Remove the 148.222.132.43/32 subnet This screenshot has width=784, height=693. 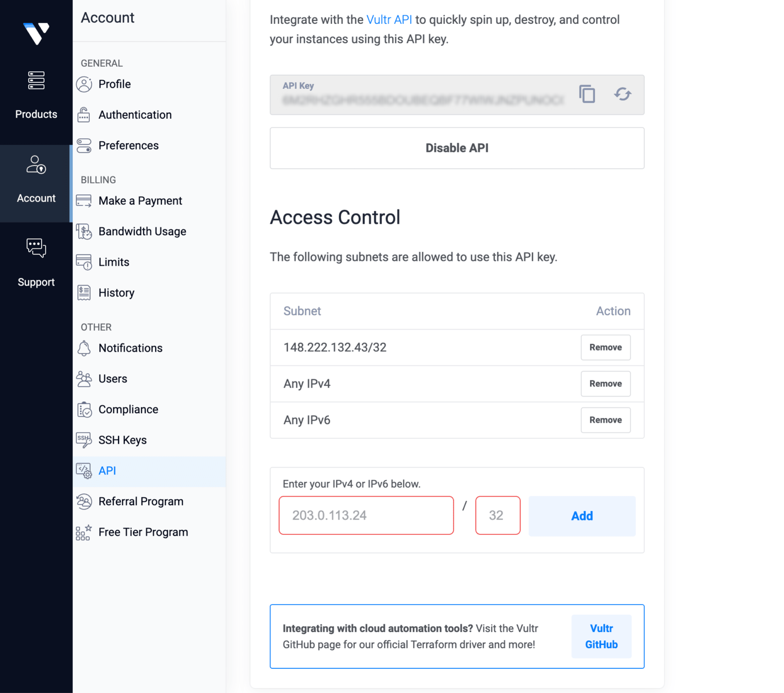pos(605,347)
